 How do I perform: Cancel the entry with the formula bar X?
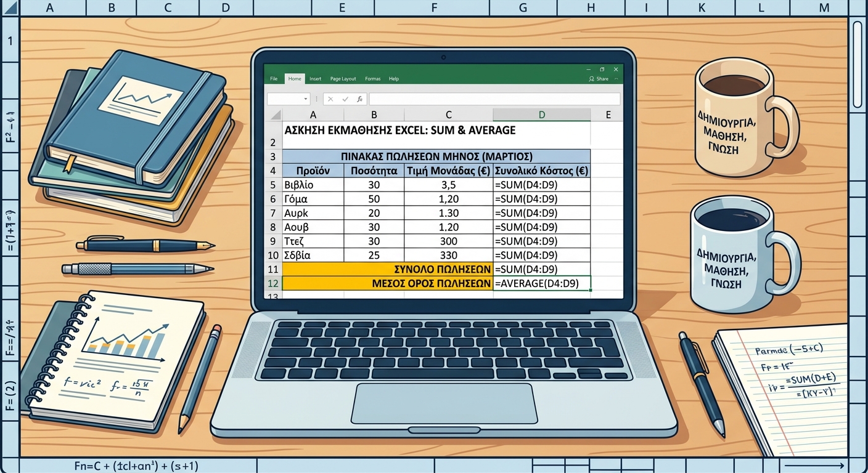click(330, 99)
